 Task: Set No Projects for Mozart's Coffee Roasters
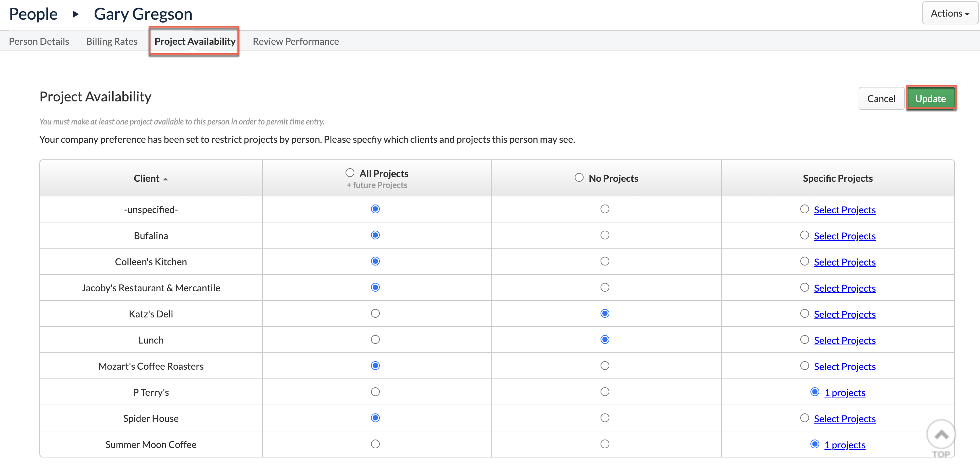(x=605, y=366)
